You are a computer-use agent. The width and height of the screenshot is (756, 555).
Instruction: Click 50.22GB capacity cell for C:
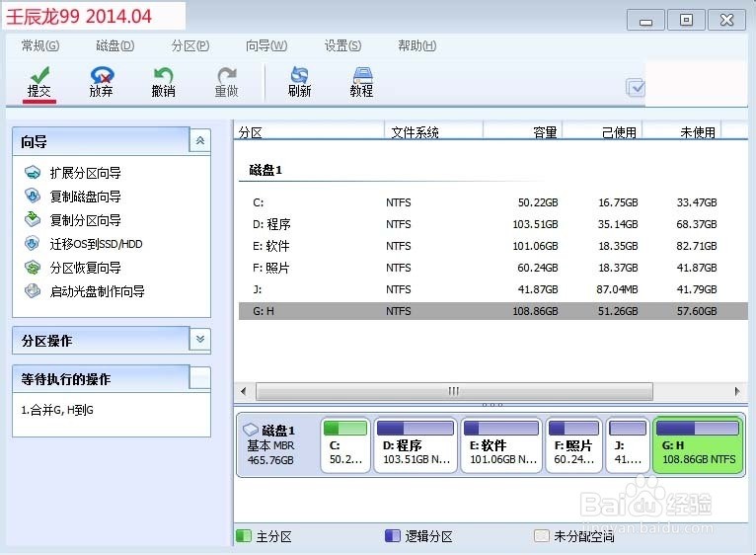[x=538, y=202]
